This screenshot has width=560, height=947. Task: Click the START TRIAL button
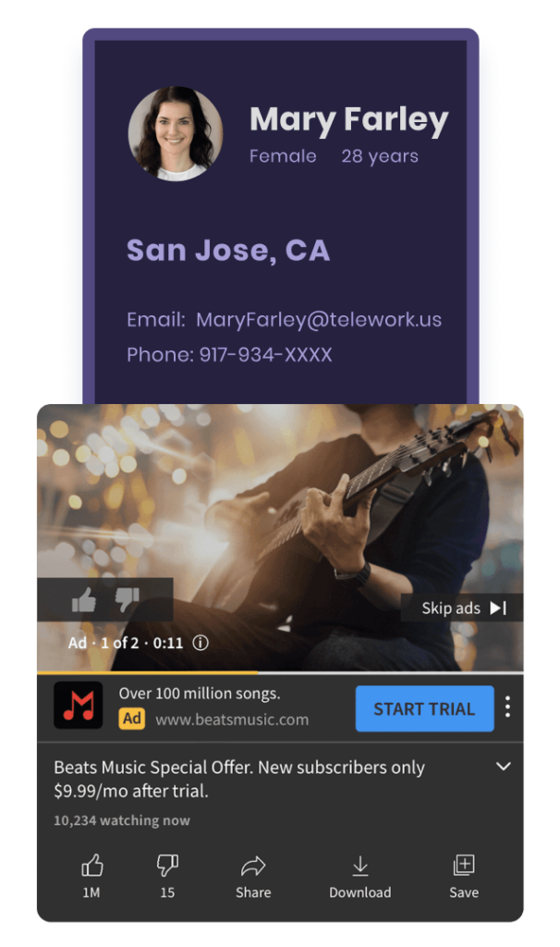pos(425,708)
